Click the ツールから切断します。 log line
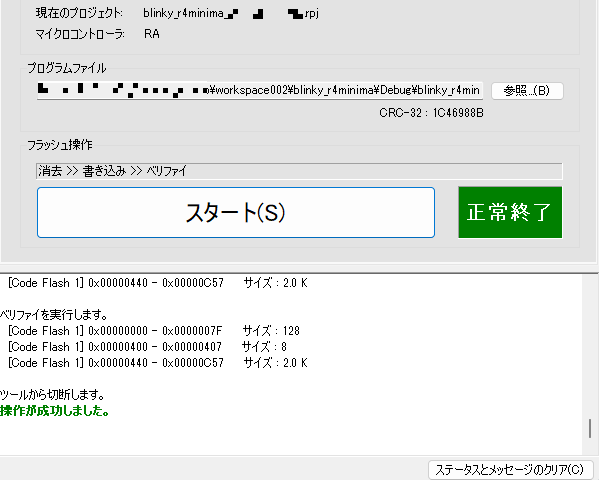599x480 pixels. click(x=52, y=394)
